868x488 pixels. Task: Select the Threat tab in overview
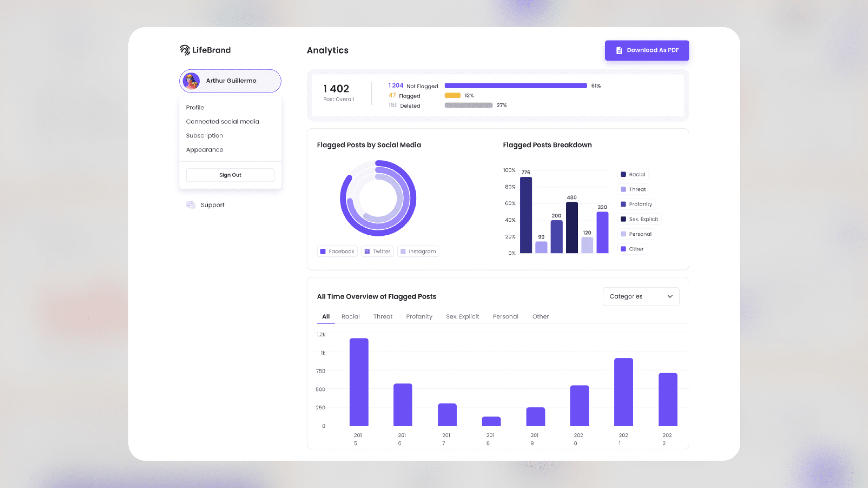[383, 316]
